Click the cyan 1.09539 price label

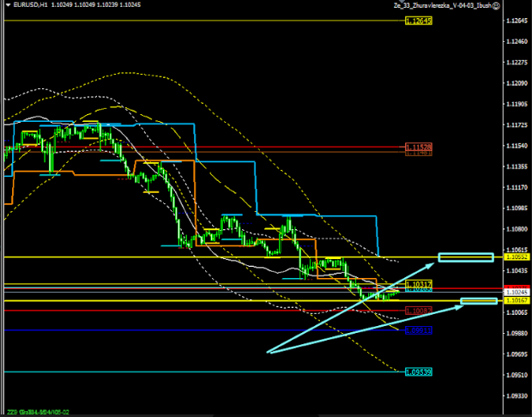(418, 372)
